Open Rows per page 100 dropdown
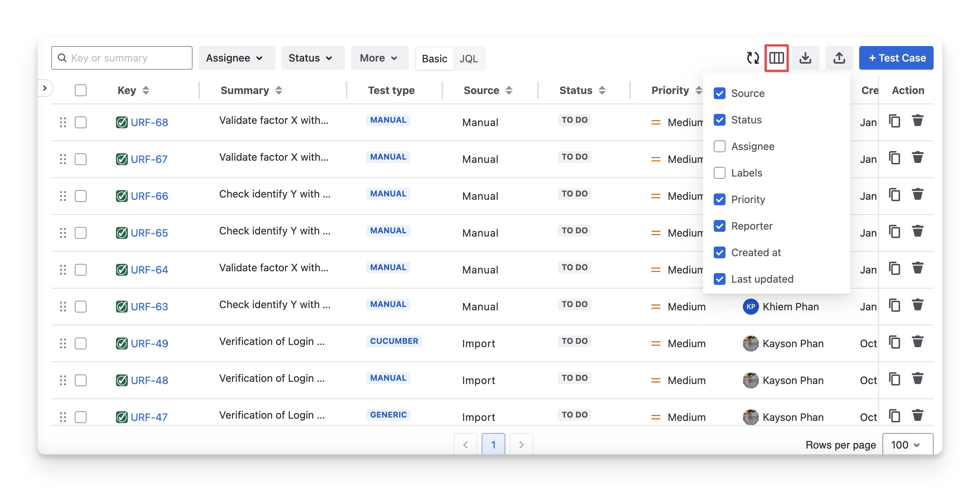980x492 pixels. pyautogui.click(x=907, y=444)
